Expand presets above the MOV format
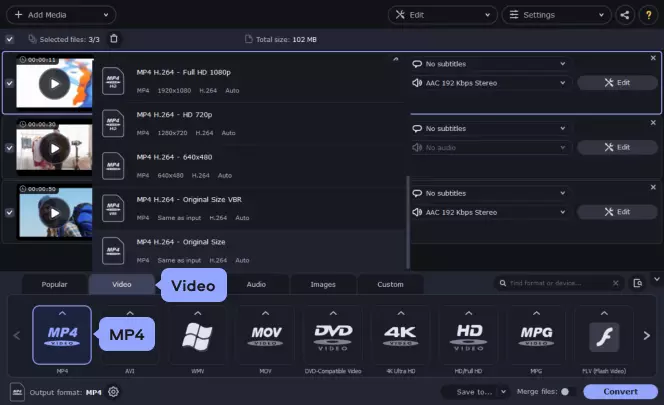This screenshot has width=664, height=405. (265, 313)
